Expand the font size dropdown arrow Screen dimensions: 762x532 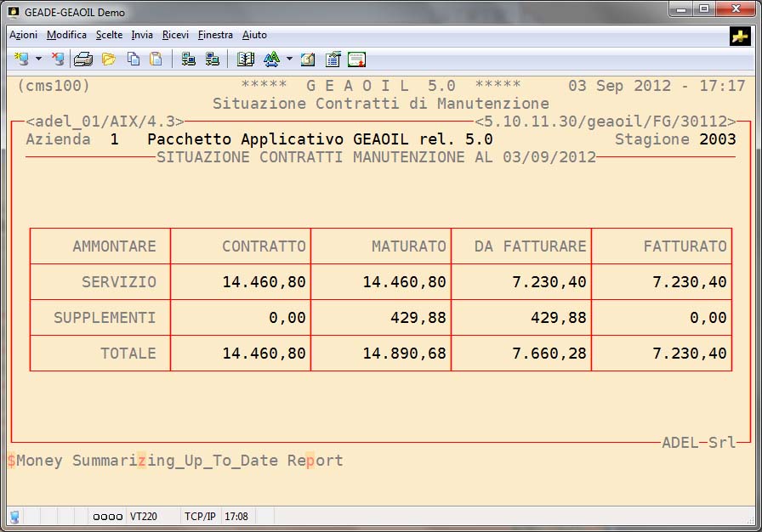[x=289, y=59]
